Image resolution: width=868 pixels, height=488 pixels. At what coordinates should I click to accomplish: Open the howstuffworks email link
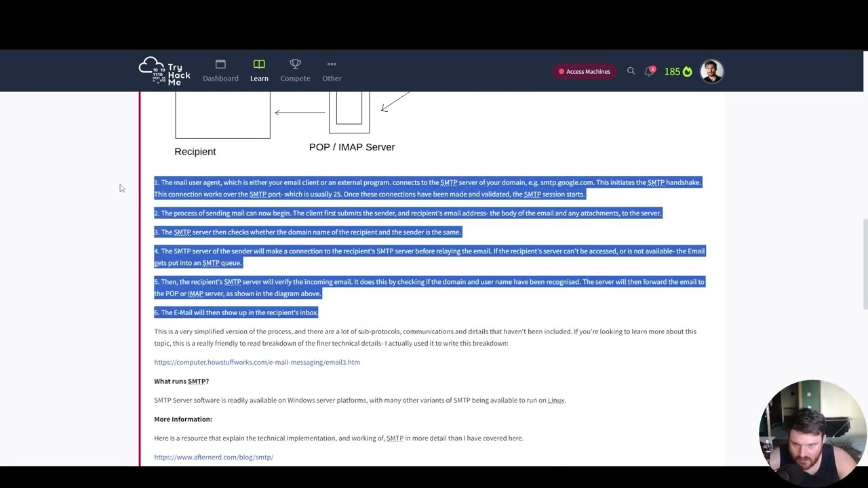point(257,362)
